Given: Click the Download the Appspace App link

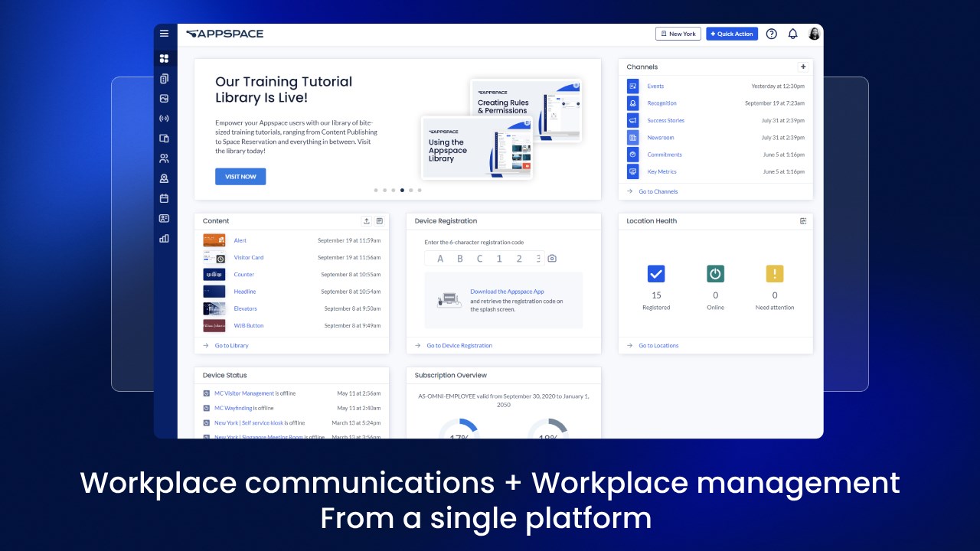Looking at the screenshot, I should coord(507,292).
